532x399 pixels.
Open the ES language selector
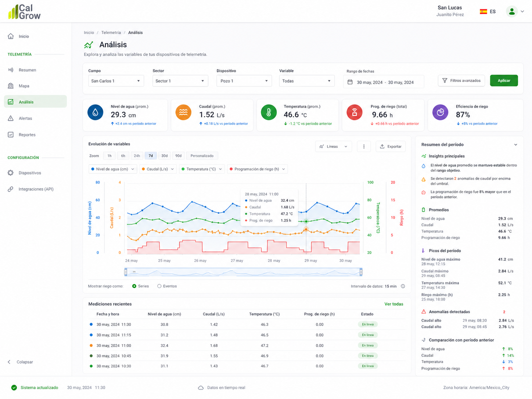pyautogui.click(x=488, y=11)
